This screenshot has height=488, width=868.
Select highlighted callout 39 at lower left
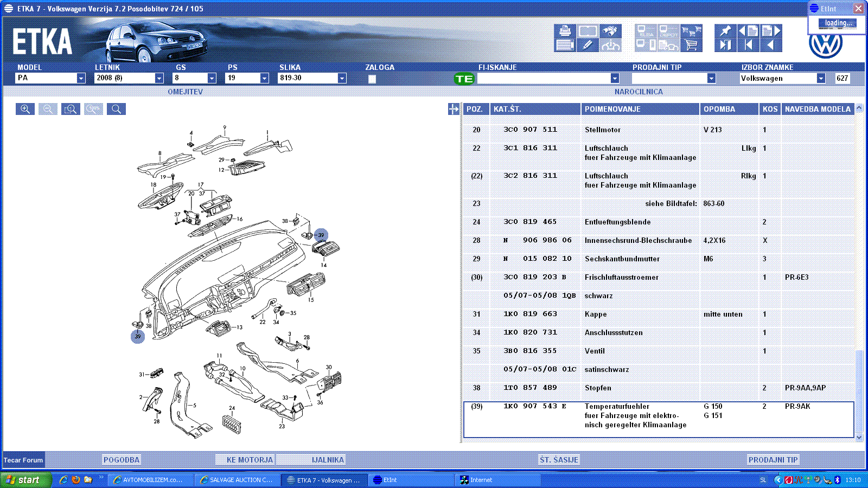[138, 336]
